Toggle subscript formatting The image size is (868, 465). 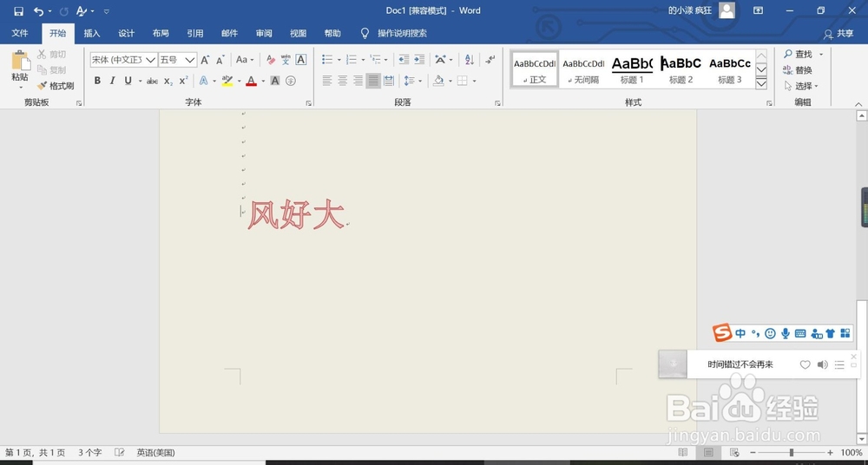point(168,81)
